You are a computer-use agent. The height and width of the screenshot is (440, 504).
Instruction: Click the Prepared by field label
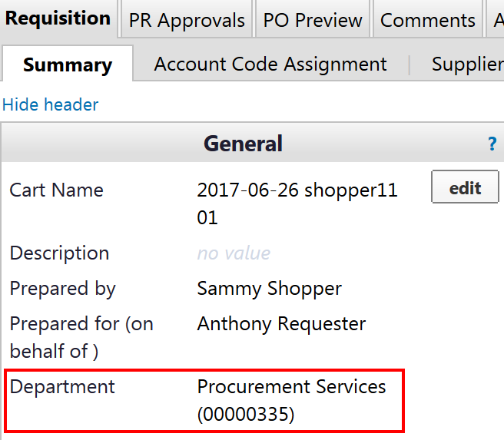coord(62,289)
